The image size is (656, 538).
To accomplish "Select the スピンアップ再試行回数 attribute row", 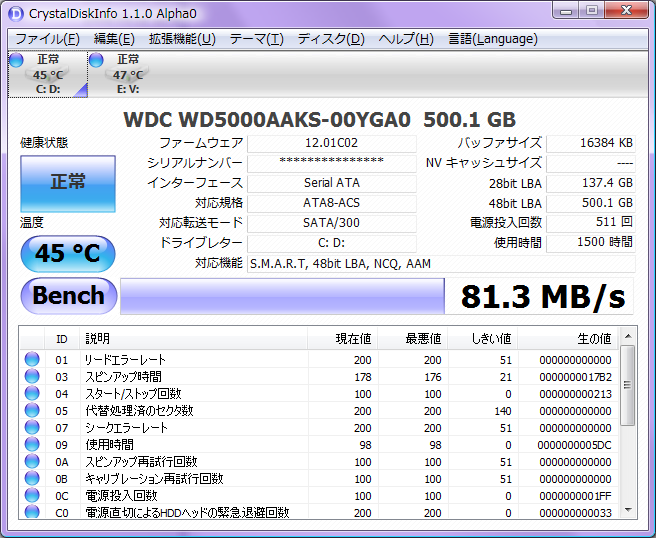I will tap(319, 462).
